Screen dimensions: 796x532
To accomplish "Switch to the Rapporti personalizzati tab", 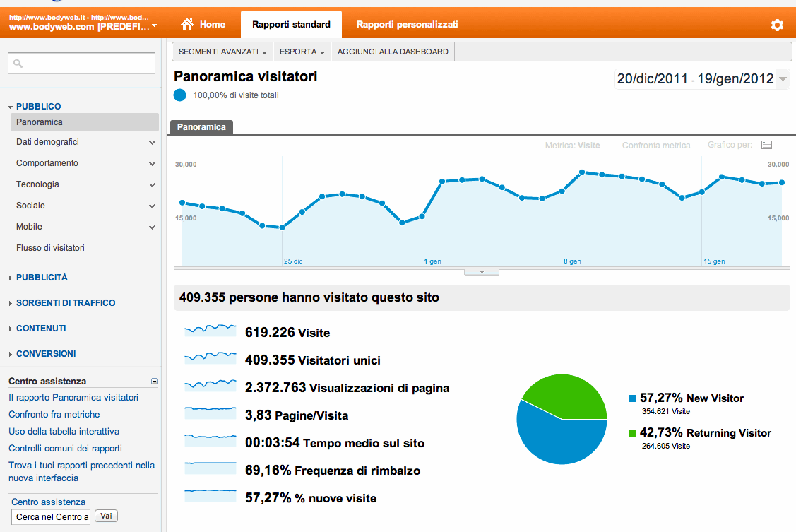I will coord(407,25).
